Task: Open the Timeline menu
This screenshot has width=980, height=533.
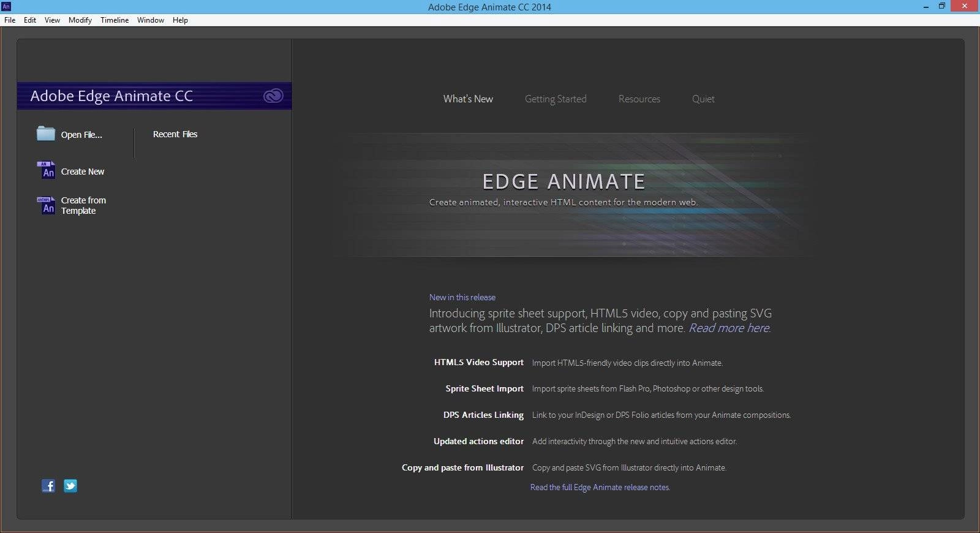Action: 115,20
